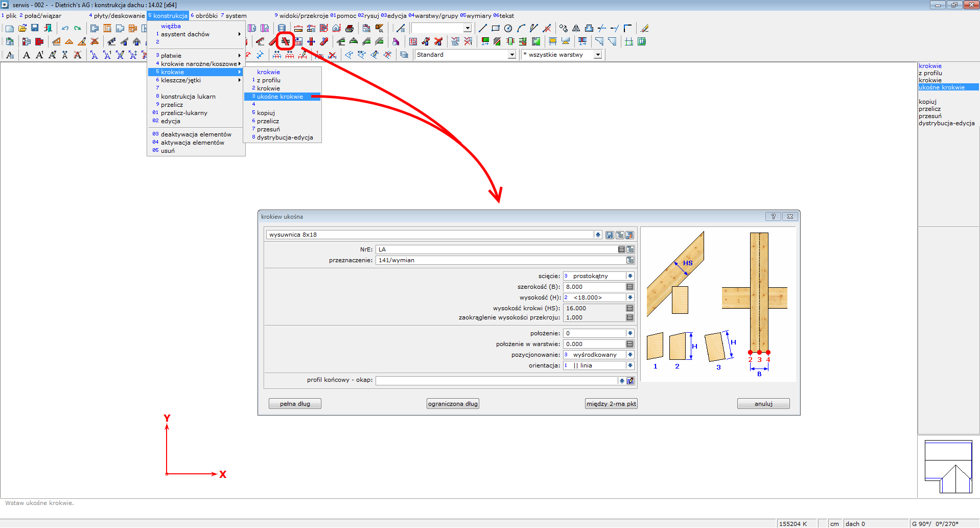This screenshot has height=528, width=980.
Task: Click the save file toolbar icon
Action: coord(35,28)
